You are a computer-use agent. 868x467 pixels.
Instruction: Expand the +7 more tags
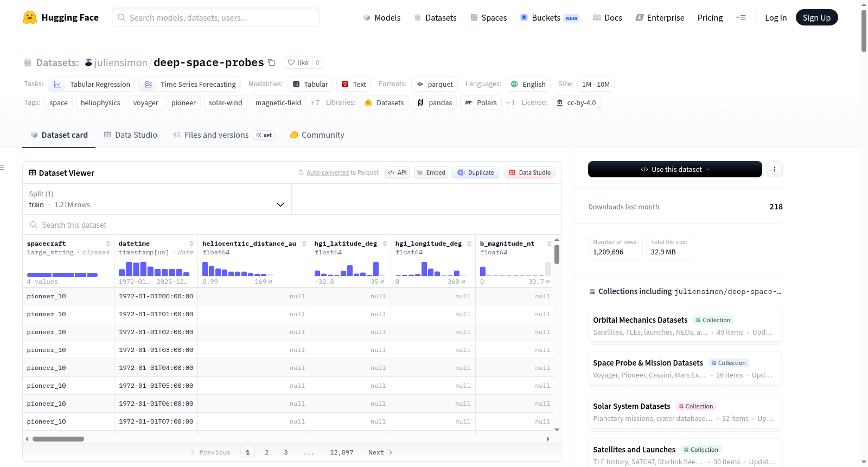[x=315, y=103]
